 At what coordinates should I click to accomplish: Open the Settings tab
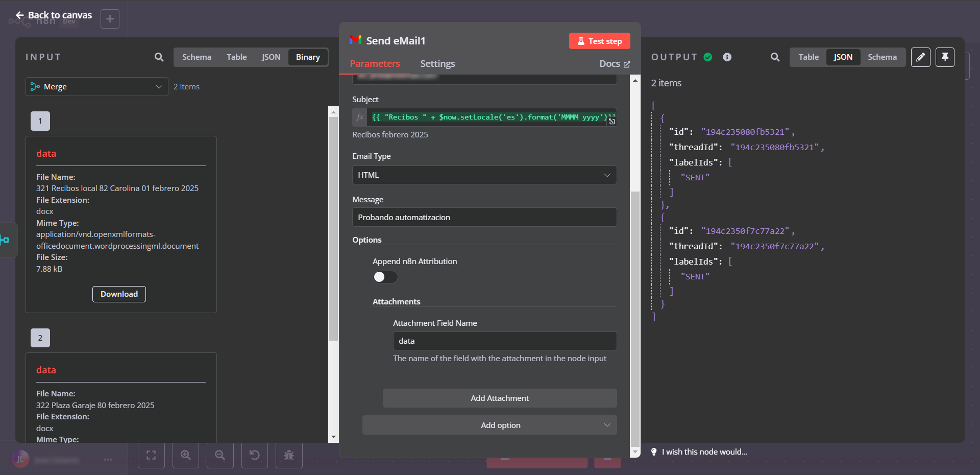click(437, 64)
